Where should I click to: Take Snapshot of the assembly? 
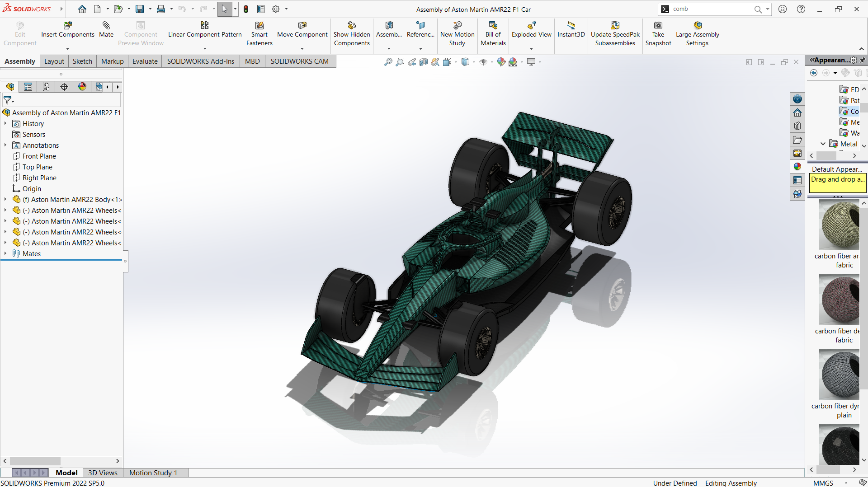(x=658, y=34)
